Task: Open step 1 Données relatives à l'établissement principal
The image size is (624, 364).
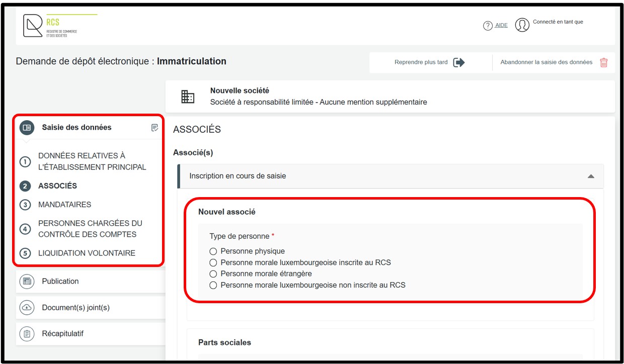Action: pyautogui.click(x=92, y=161)
